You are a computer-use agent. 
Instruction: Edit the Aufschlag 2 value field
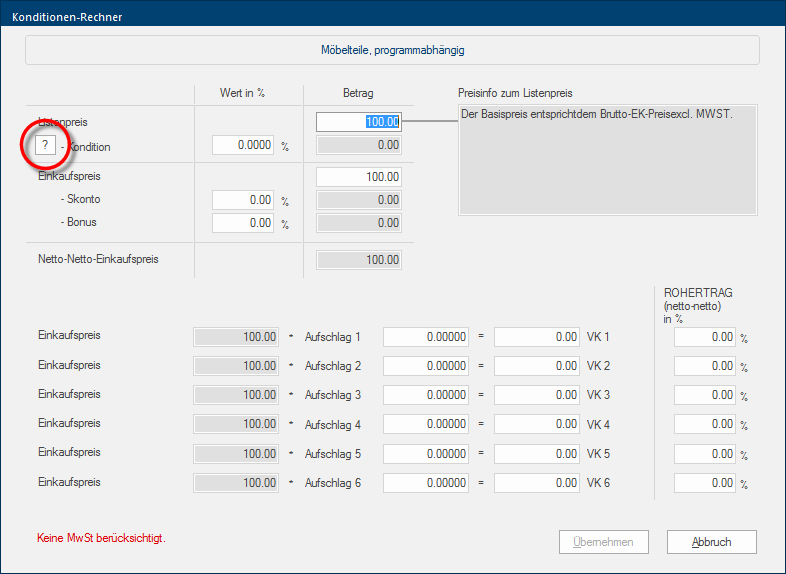pyautogui.click(x=425, y=367)
